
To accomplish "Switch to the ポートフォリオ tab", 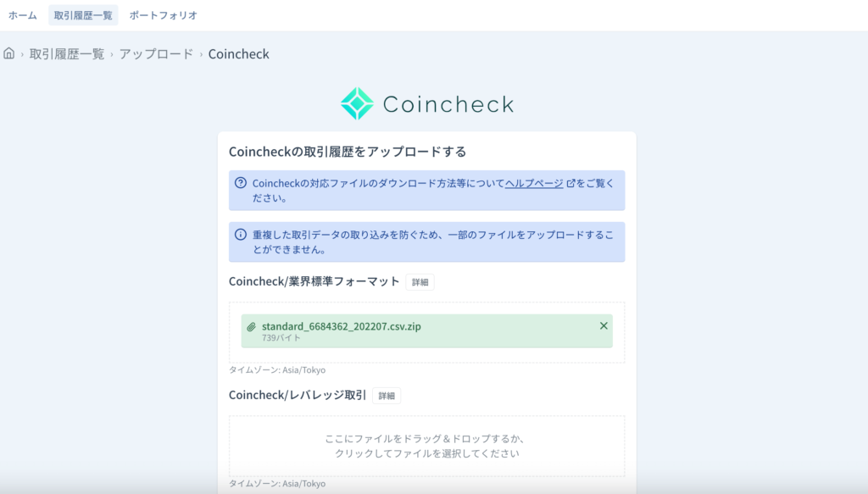I will pyautogui.click(x=164, y=15).
